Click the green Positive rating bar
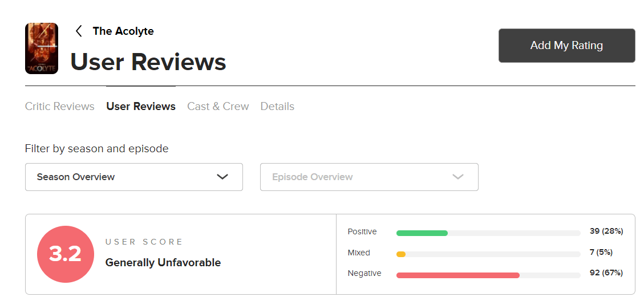This screenshot has height=305, width=644. click(422, 233)
